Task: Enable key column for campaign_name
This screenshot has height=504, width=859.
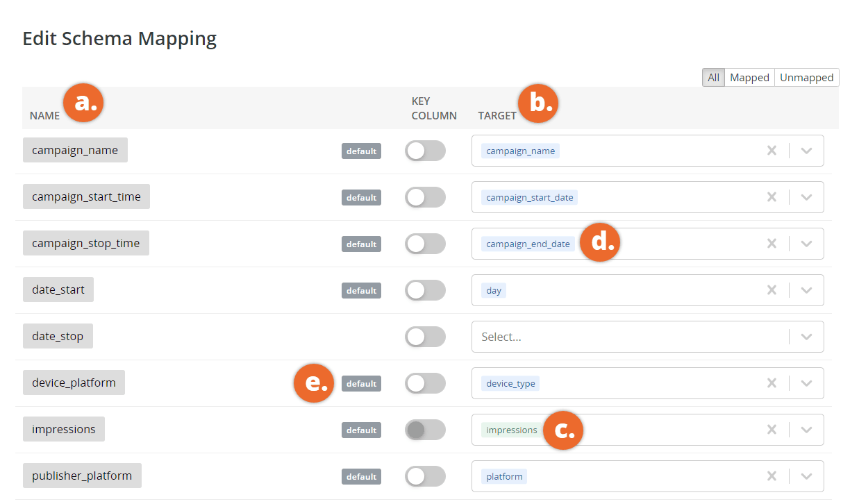Action: (x=425, y=150)
